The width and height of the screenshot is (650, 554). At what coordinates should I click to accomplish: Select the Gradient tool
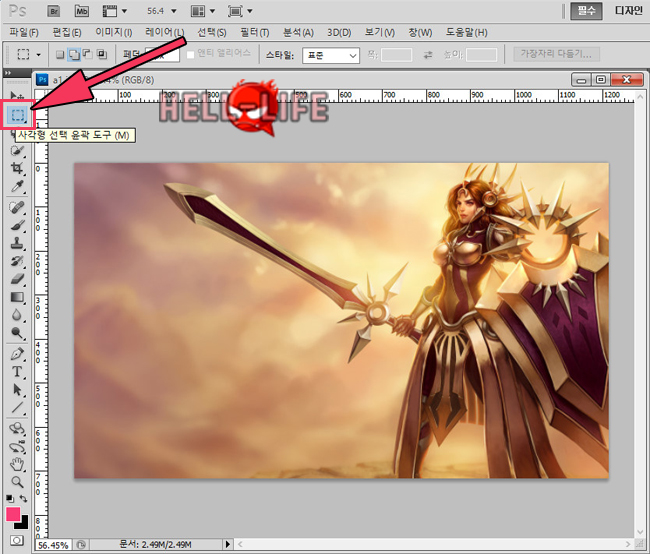coord(17,297)
